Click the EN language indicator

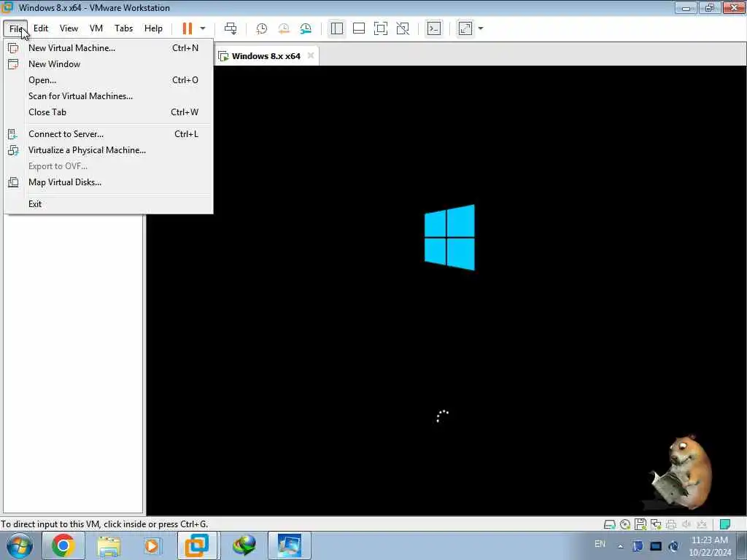click(x=600, y=544)
